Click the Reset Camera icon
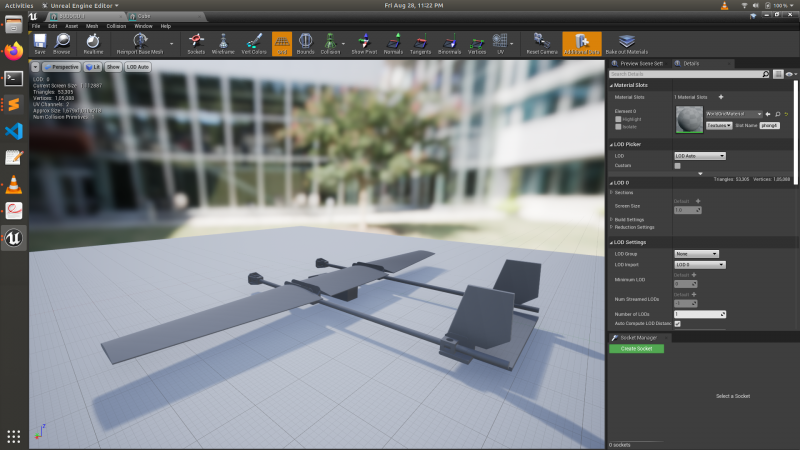This screenshot has width=800, height=450. [542, 43]
